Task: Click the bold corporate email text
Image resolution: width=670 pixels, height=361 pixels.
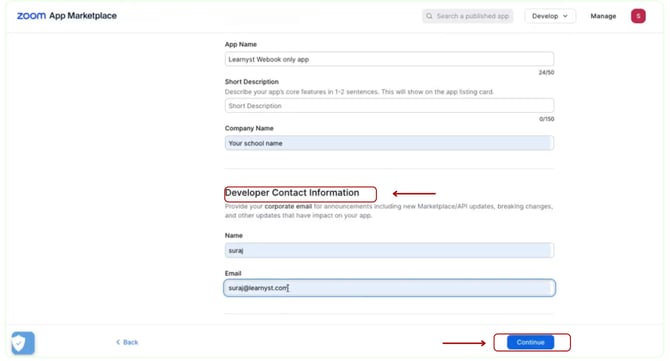Action: [288, 206]
